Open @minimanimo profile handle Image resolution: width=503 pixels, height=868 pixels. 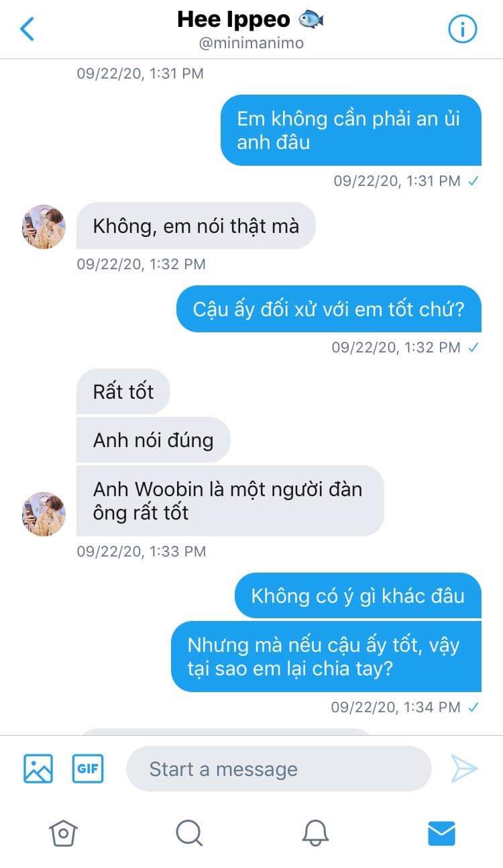click(x=251, y=43)
